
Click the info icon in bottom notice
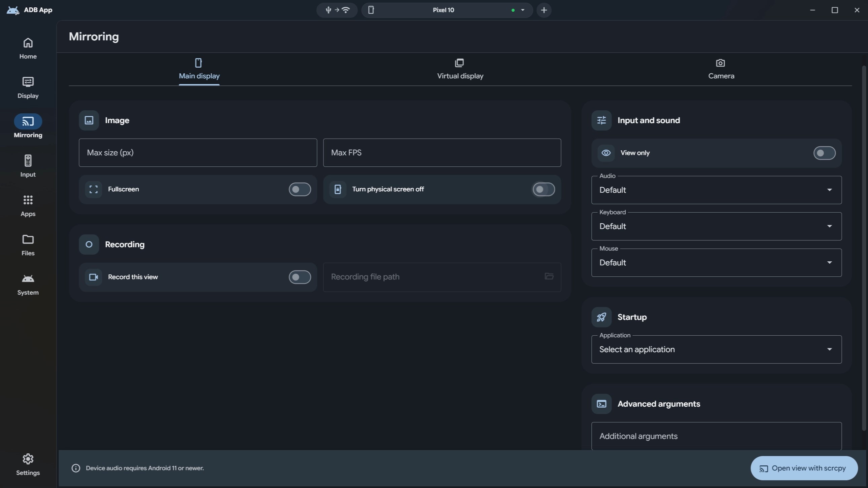coord(76,468)
